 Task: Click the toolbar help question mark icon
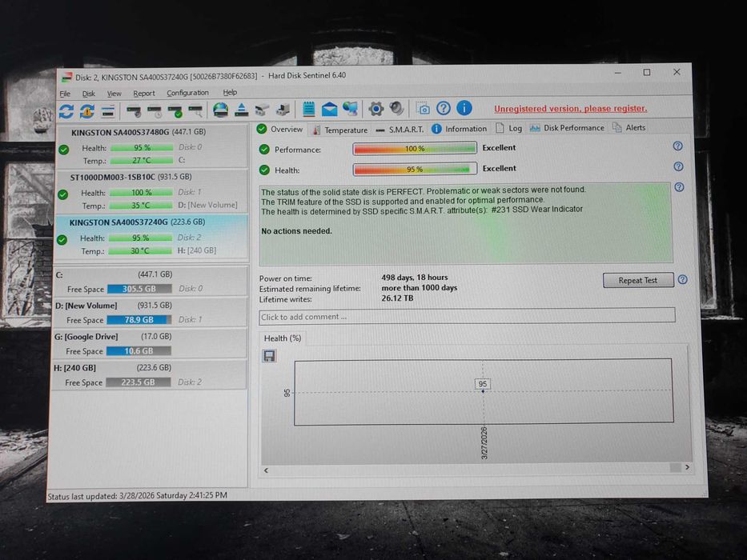point(444,108)
